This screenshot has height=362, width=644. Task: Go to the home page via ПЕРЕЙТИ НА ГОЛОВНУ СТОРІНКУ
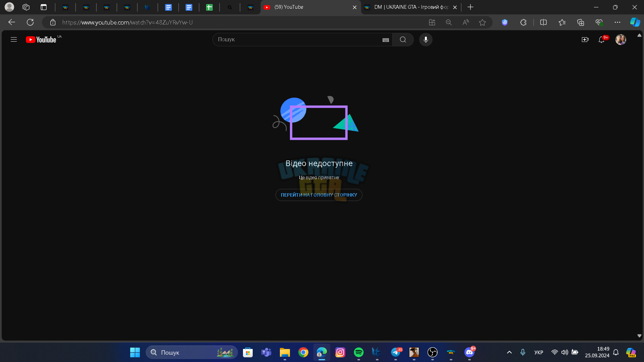point(319,195)
